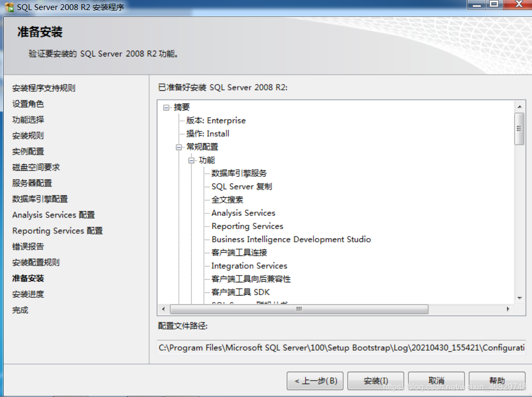Screen dimensions: 532x397
Task: Click the 上一步(B) button
Action: (315, 381)
